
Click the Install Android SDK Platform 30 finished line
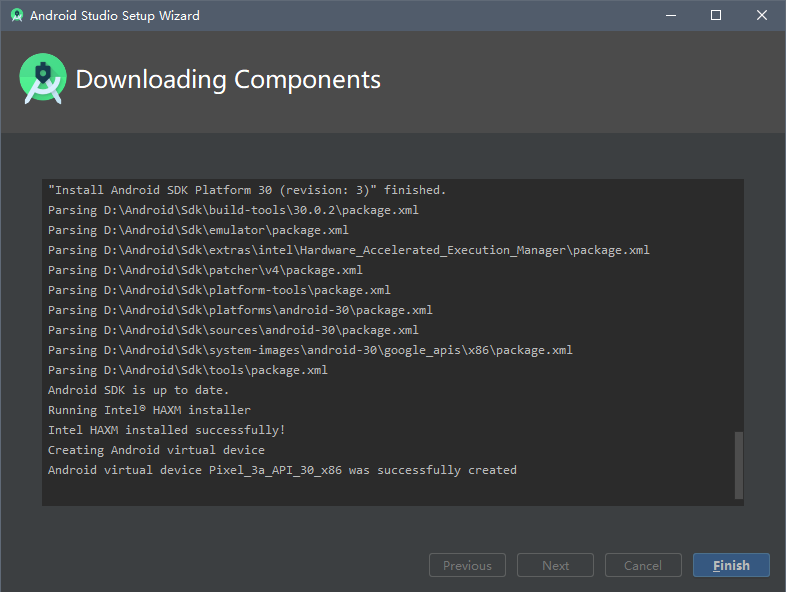click(x=247, y=190)
